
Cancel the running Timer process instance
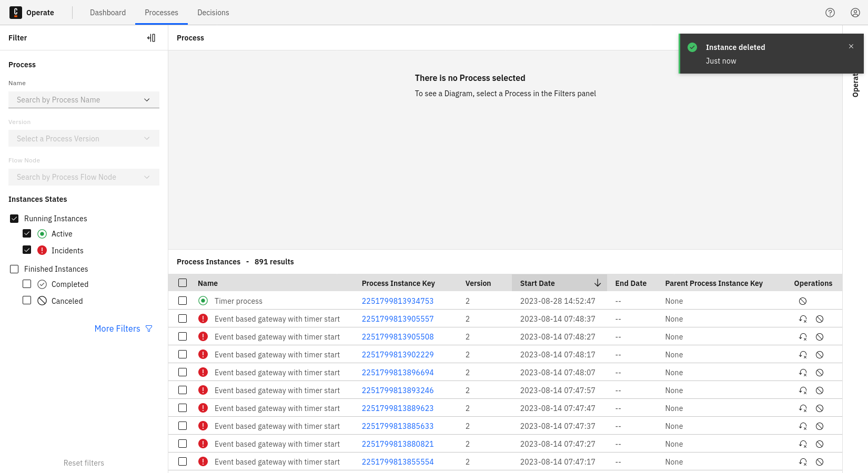point(803,301)
